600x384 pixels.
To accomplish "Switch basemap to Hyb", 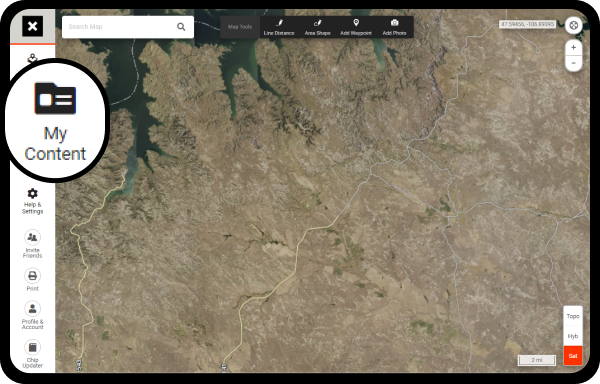I will point(573,336).
